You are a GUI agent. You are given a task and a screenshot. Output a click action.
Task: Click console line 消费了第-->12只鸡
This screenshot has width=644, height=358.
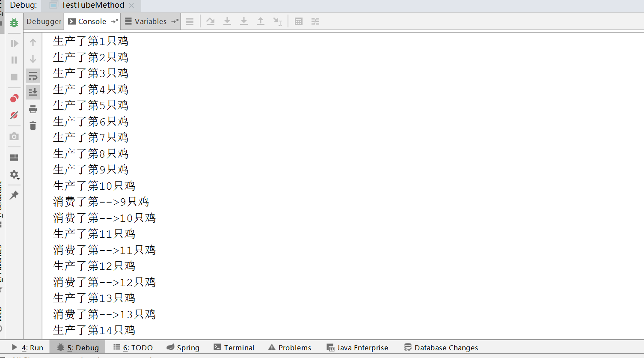pos(104,282)
